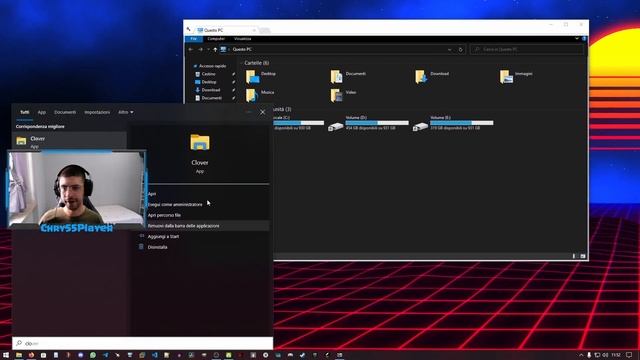The width and height of the screenshot is (640, 360).
Task: Open the Video folder in Questo PC
Action: coord(343,95)
